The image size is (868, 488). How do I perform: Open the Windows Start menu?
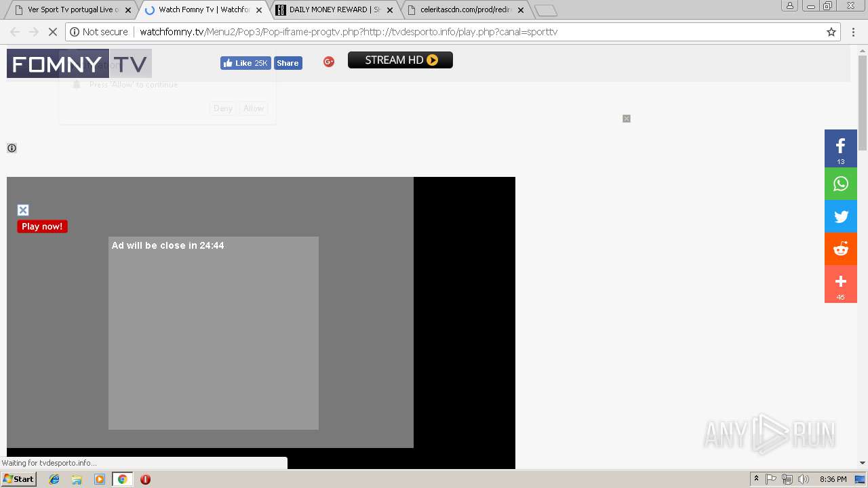click(x=19, y=479)
